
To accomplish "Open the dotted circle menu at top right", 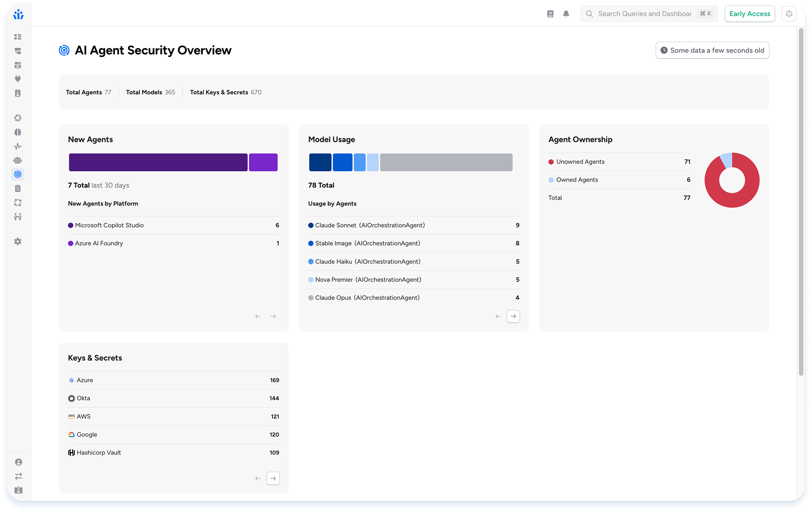I will [789, 14].
